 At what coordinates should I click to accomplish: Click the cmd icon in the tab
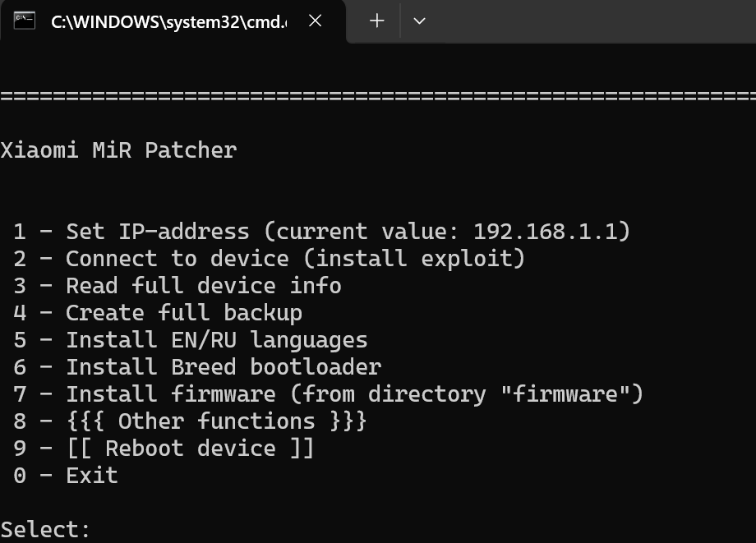click(x=25, y=21)
